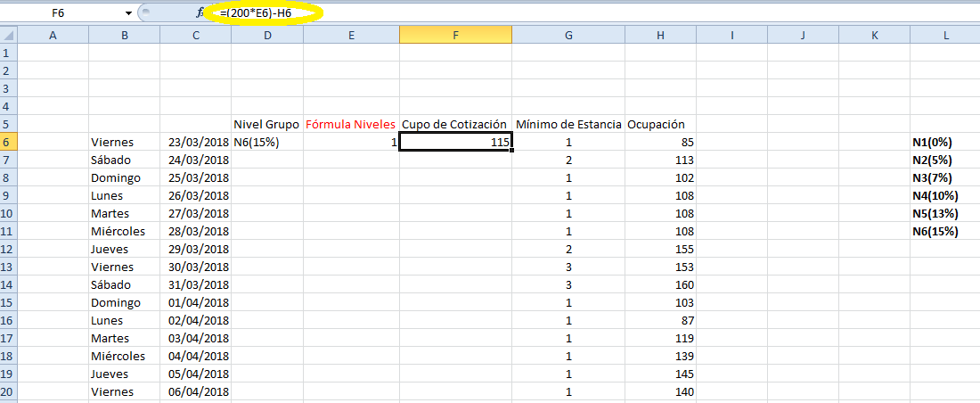Select column F header
Image resolution: width=980 pixels, height=403 pixels.
point(455,35)
